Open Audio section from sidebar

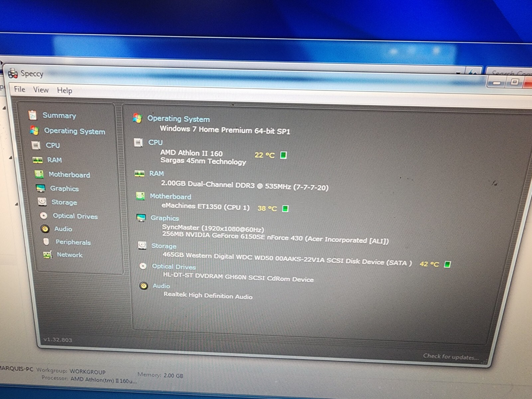click(x=63, y=229)
